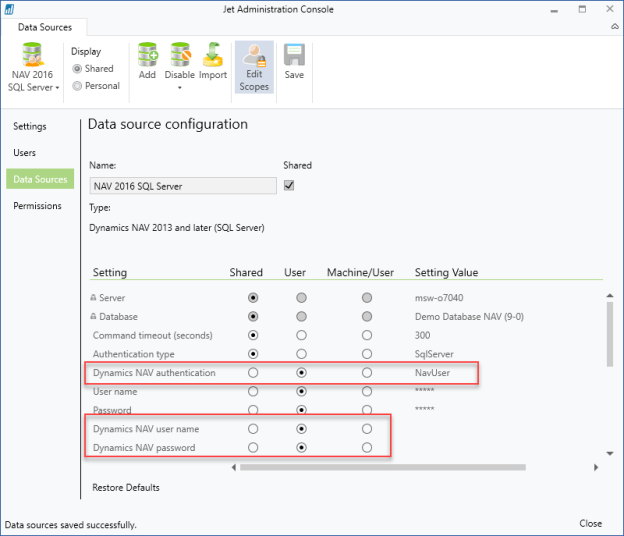Go to Users in the sidebar
Screen dimensions: 624x536
pos(24,153)
